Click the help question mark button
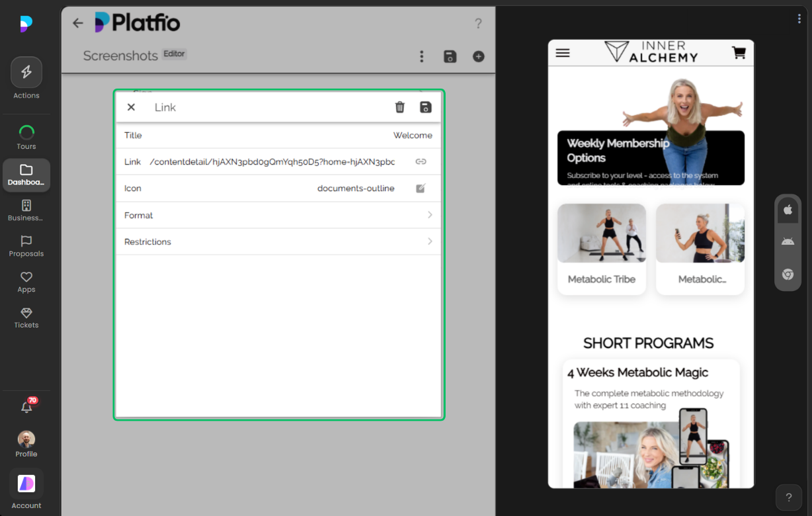The width and height of the screenshot is (812, 516). coord(788,497)
